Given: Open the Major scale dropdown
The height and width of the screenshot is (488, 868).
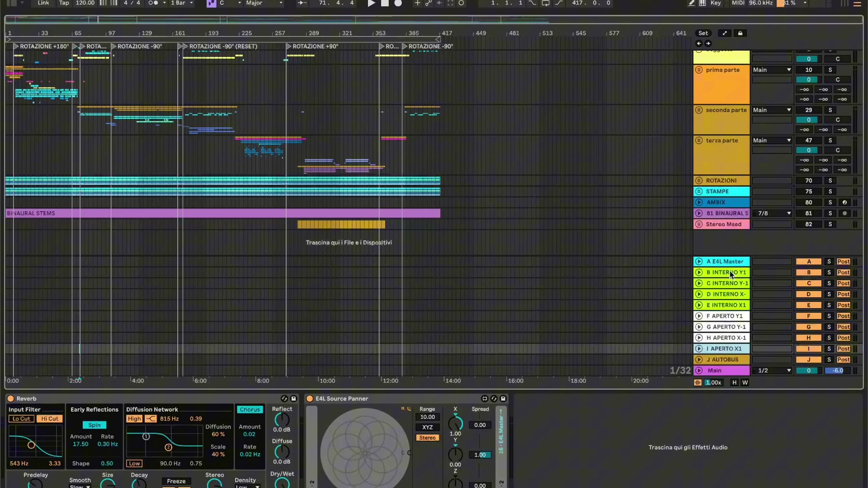Looking at the screenshot, I should coord(264,3).
